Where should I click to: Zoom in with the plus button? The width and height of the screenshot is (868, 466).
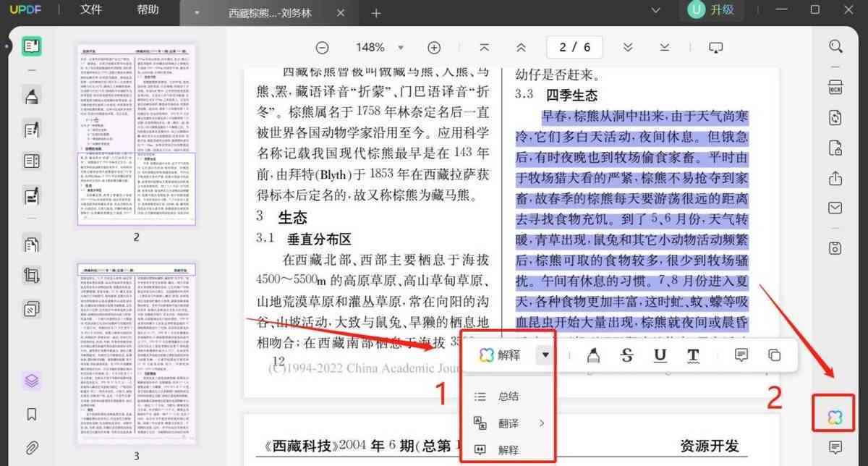click(x=434, y=47)
